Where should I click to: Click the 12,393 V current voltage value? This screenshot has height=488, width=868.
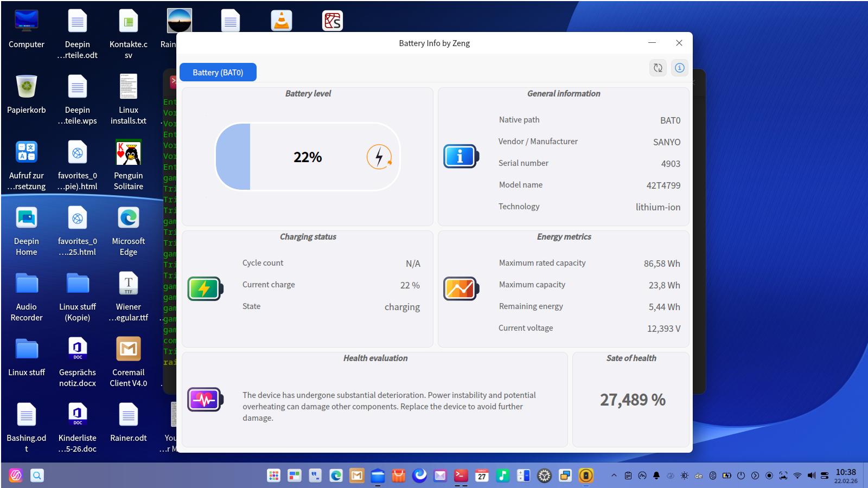point(663,329)
